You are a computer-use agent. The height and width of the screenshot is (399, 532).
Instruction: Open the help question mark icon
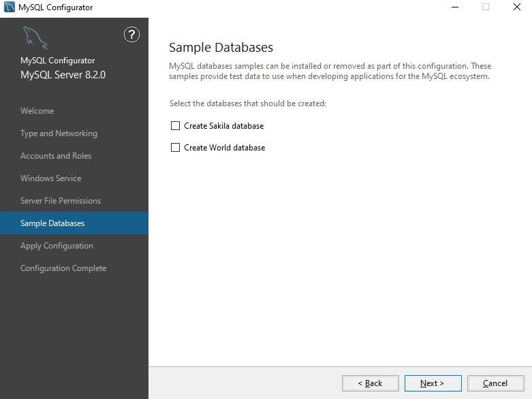(131, 35)
